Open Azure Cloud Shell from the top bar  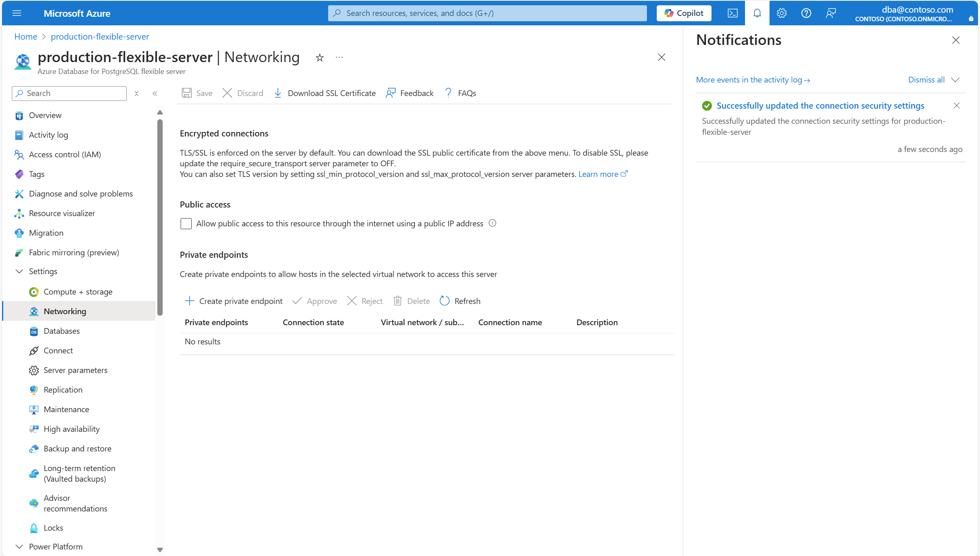(x=732, y=13)
